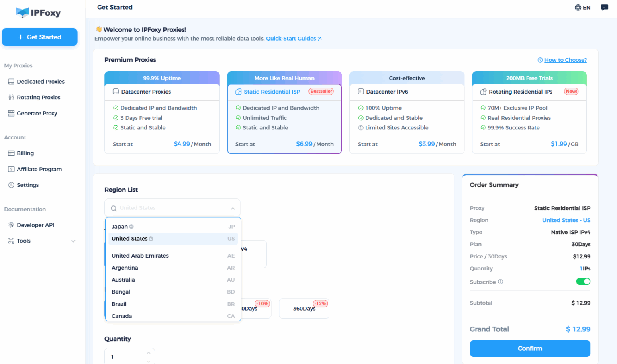The height and width of the screenshot is (364, 617).
Task: Open the Dedicated Proxies sidebar section
Action: tap(41, 81)
